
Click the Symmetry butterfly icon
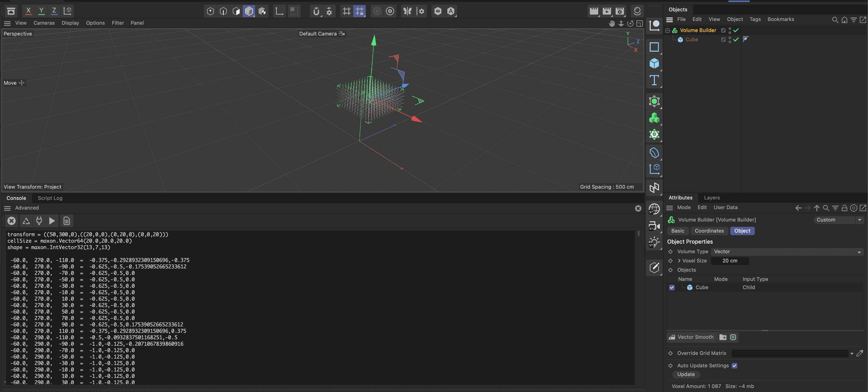coord(407,11)
